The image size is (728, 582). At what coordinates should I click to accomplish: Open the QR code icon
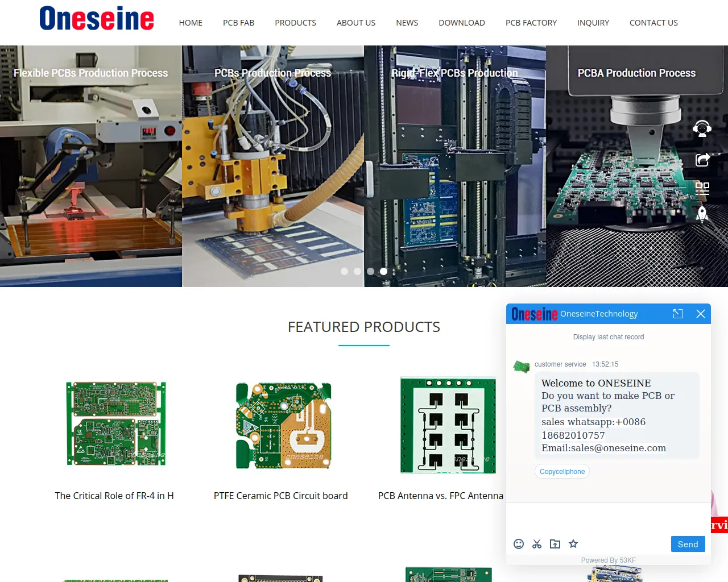(x=702, y=188)
